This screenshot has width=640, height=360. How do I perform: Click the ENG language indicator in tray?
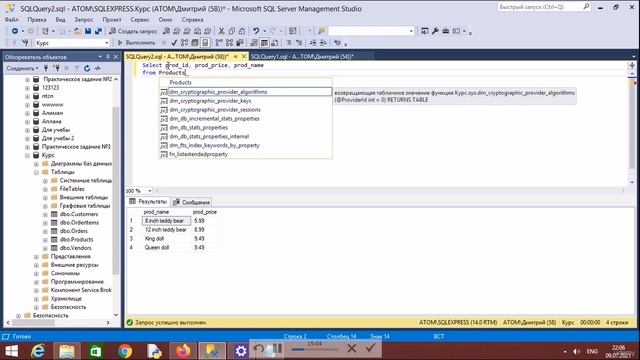point(592,351)
